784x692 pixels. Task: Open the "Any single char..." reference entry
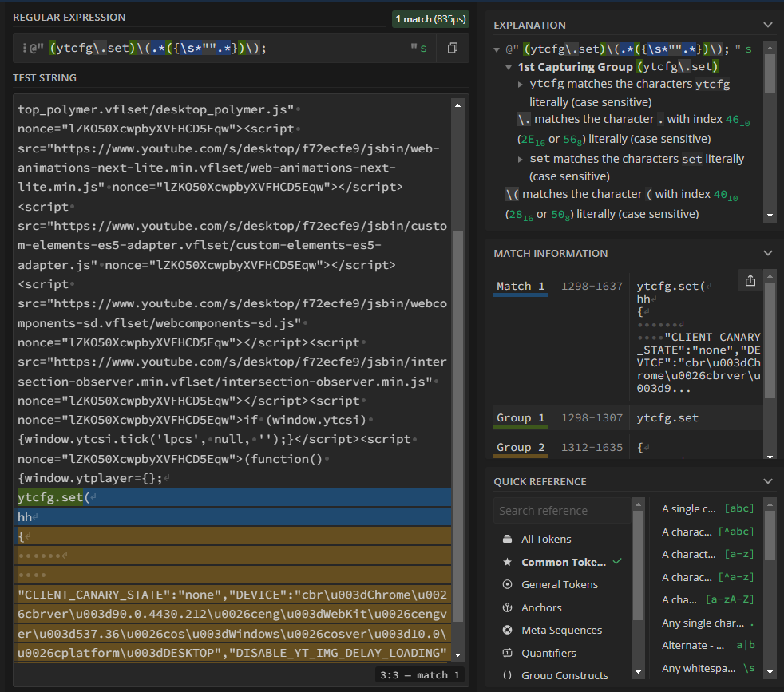click(x=707, y=623)
